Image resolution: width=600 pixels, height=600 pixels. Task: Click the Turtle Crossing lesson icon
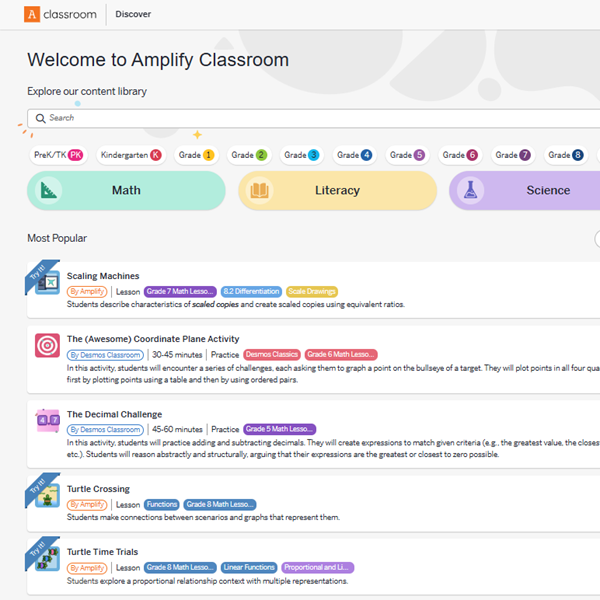[x=47, y=495]
